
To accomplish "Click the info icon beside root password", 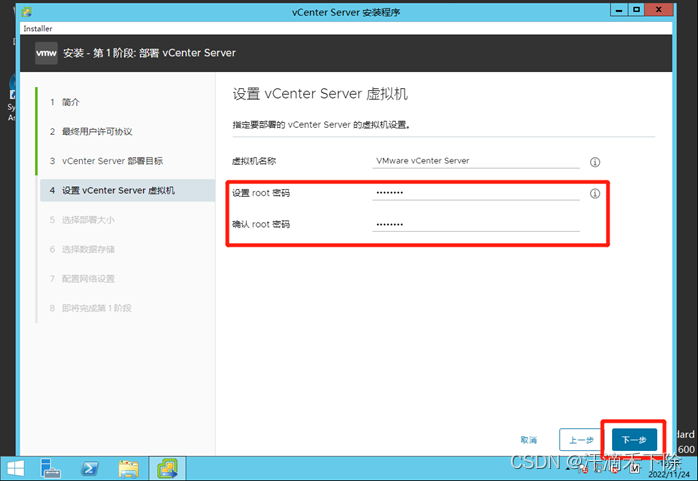I will tap(595, 194).
